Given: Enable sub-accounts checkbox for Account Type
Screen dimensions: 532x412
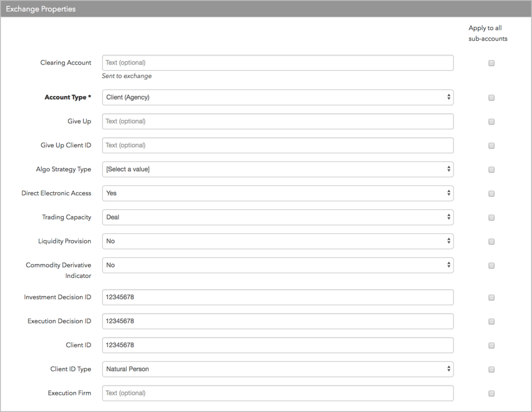Looking at the screenshot, I should (491, 98).
